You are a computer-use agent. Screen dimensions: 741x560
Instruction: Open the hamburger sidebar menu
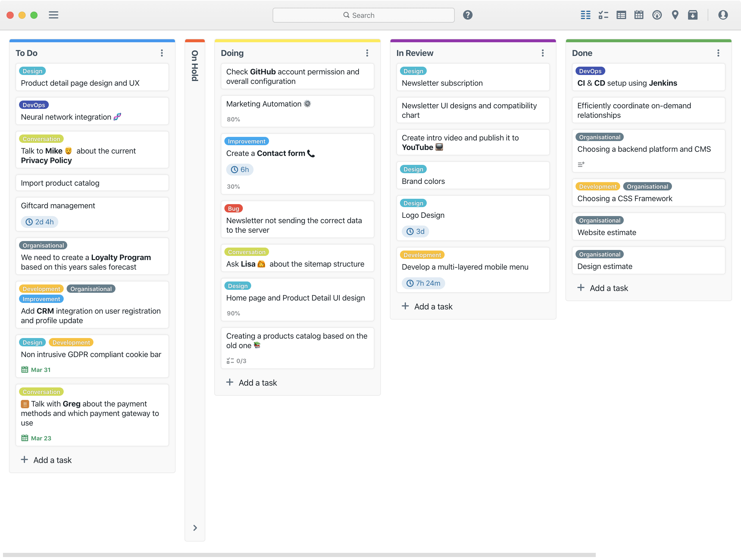click(x=54, y=15)
